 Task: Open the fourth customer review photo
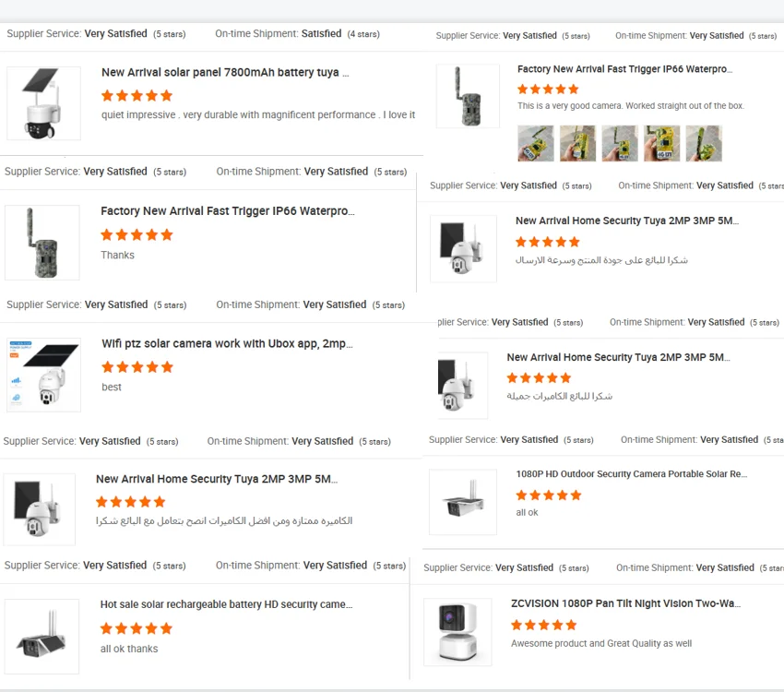pos(662,143)
